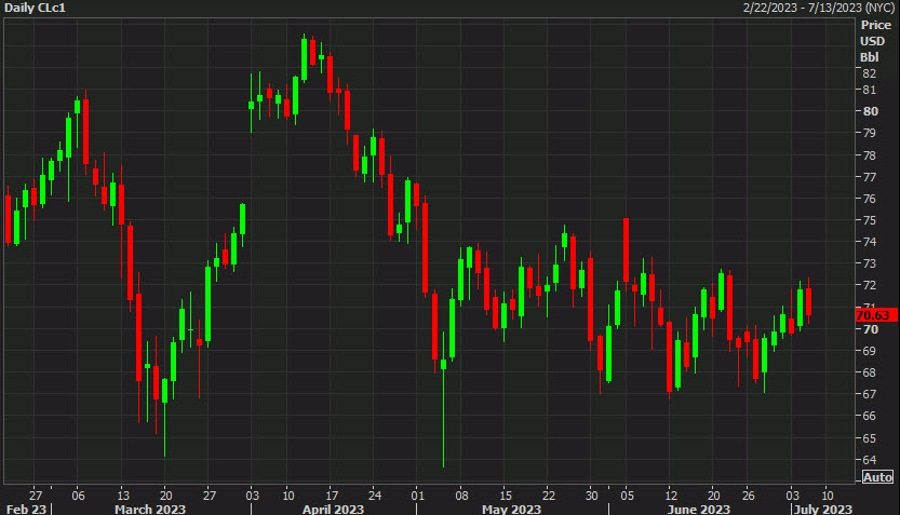Select the March 2023 month label
Viewport: 900px width, 515px height.
[x=150, y=508]
